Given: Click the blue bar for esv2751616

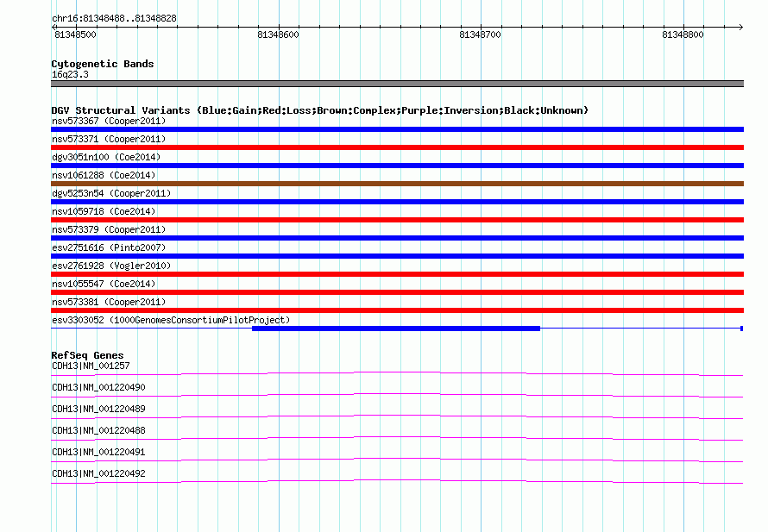Looking at the screenshot, I should 397,256.
